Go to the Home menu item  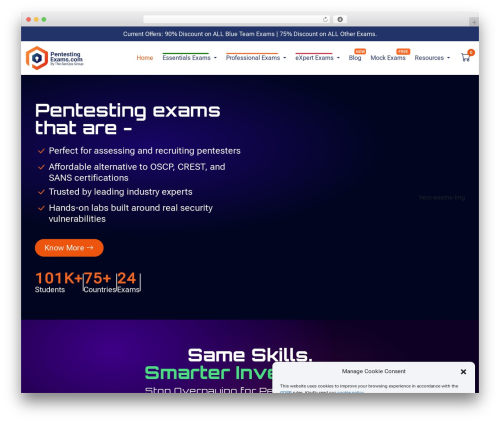145,58
